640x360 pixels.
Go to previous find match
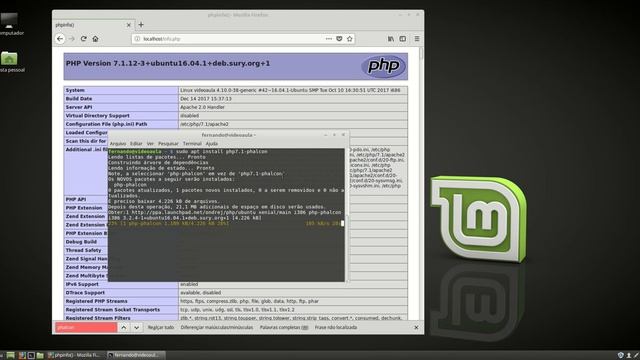click(124, 327)
